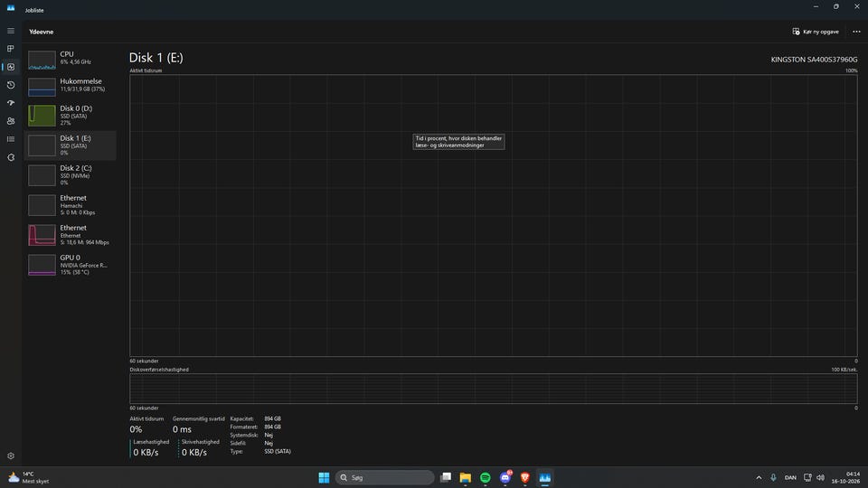Click the Aktivt tidsrum disk activity graph
Screen dimensions: 868x488
coord(494,216)
